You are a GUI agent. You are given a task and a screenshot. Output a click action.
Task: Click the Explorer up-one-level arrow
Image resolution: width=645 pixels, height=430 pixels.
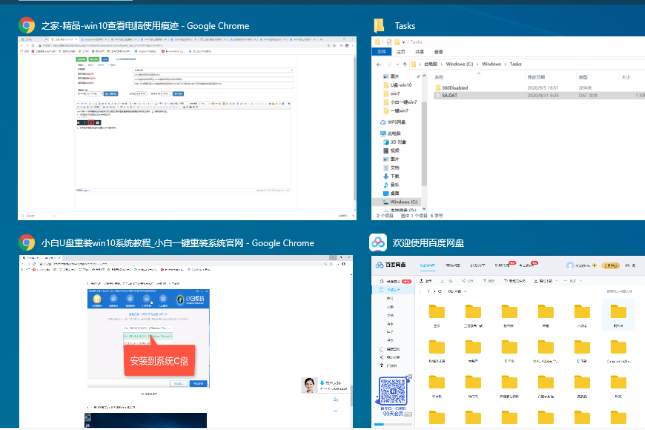click(405, 64)
